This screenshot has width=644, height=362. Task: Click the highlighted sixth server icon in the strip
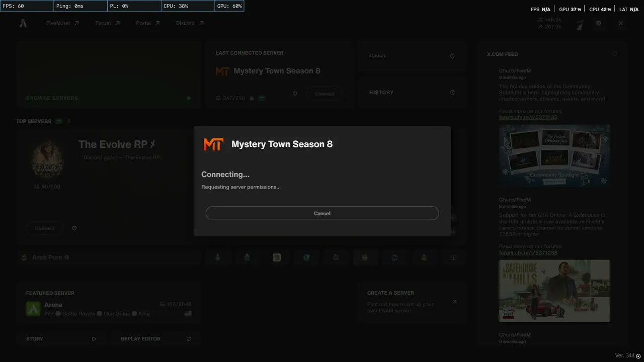coord(365,257)
